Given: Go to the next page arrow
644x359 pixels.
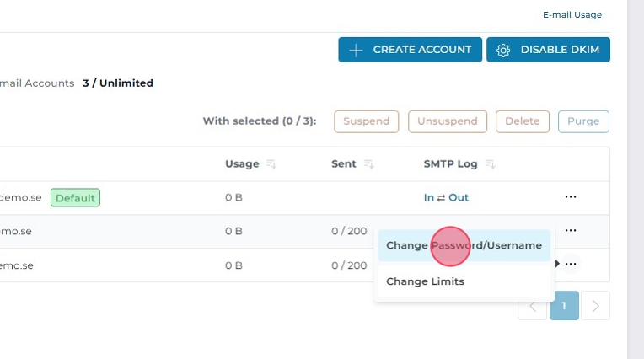Looking at the screenshot, I should coord(595,306).
